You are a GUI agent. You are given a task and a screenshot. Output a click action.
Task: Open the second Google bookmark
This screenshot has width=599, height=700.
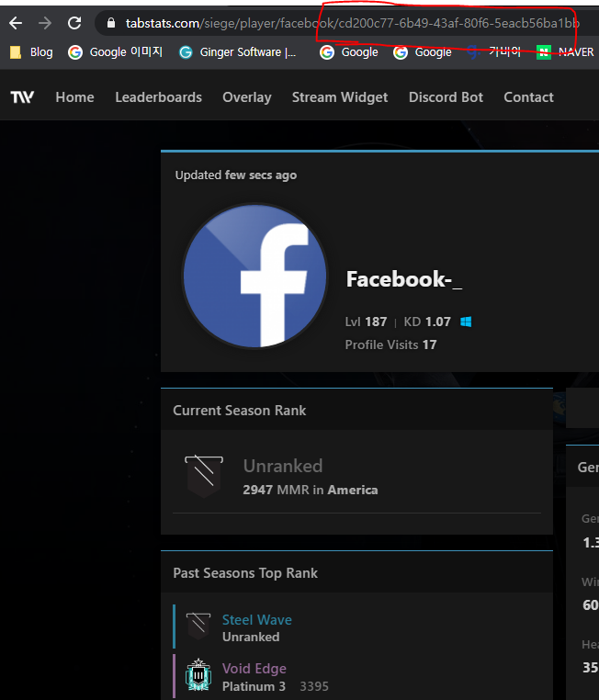pyautogui.click(x=423, y=52)
